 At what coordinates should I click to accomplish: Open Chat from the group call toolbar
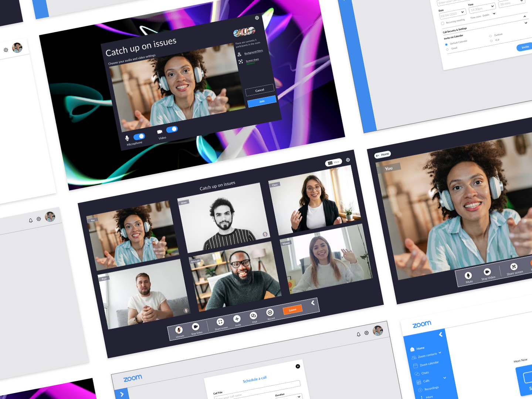click(x=253, y=316)
